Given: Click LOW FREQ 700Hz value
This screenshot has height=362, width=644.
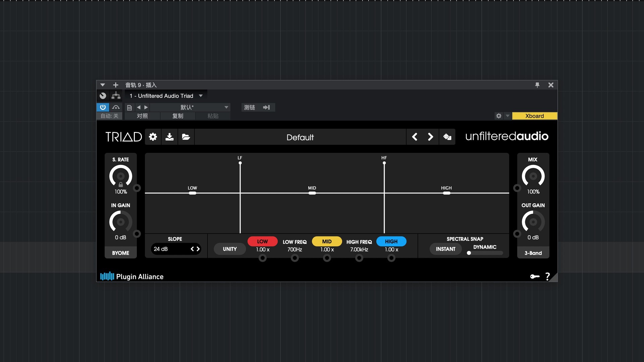Looking at the screenshot, I should 294,250.
